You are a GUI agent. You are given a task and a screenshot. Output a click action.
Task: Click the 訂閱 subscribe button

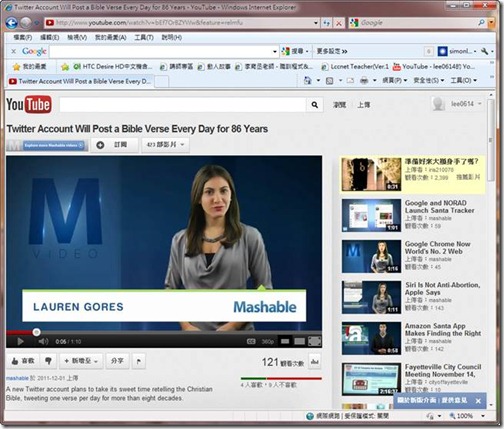pos(115,145)
